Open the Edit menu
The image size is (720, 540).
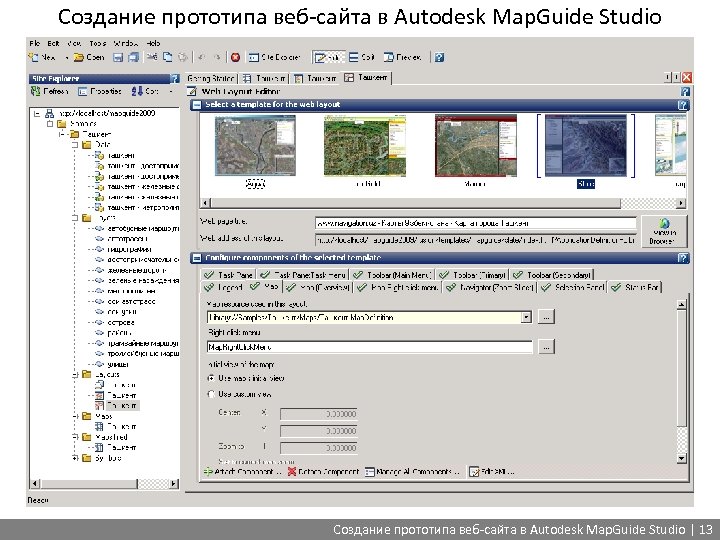click(53, 43)
